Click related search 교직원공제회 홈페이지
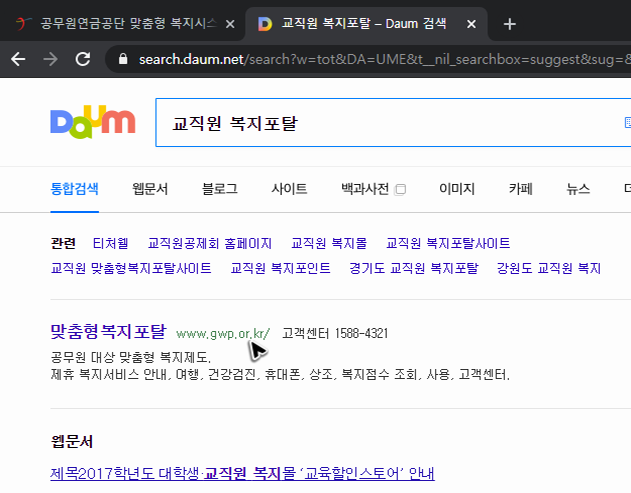Viewport: 631px width, 493px height. (x=210, y=243)
